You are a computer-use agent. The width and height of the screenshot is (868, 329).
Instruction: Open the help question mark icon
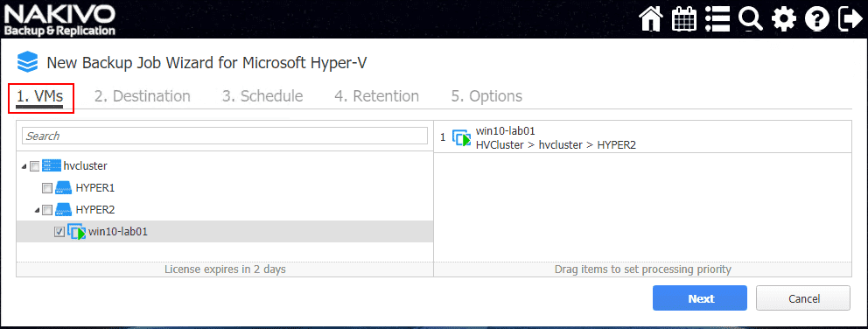[x=817, y=19]
